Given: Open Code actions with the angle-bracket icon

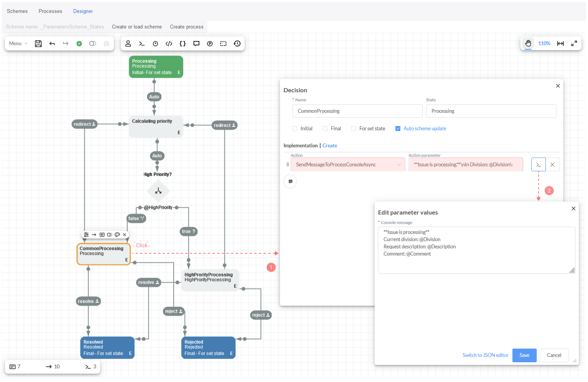Looking at the screenshot, I should coord(169,44).
